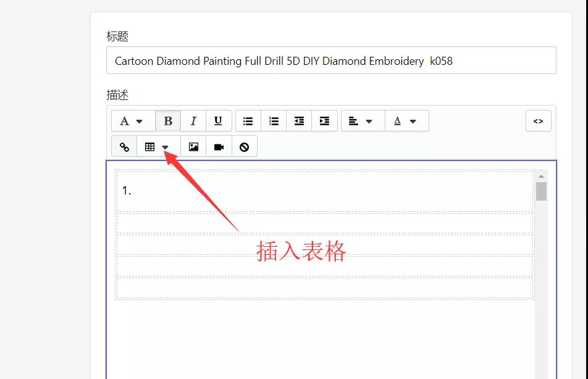Toggle the code view with <> button
The height and width of the screenshot is (379, 588).
(x=538, y=121)
